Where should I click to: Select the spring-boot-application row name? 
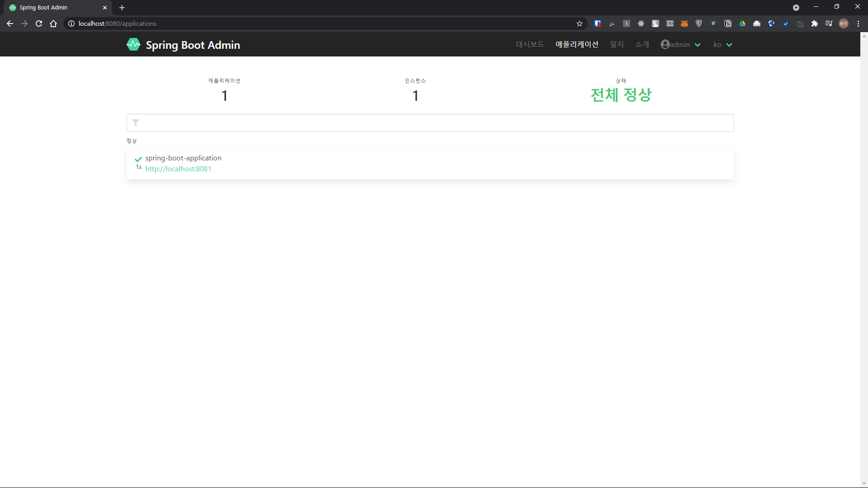click(x=183, y=158)
